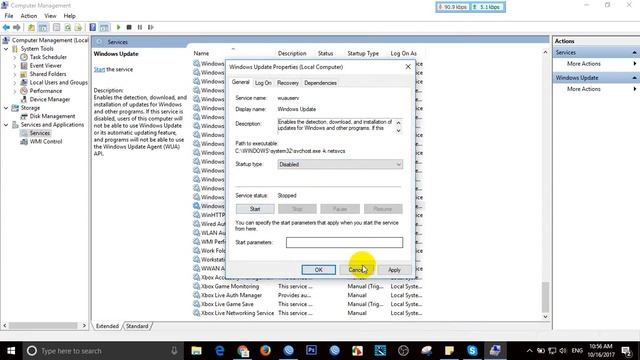Select Shared Folders in the tree
The height and width of the screenshot is (360, 640).
click(x=48, y=74)
